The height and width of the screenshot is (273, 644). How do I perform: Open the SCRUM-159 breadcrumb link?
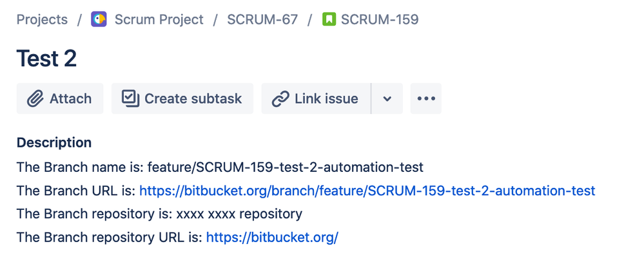[x=380, y=19]
